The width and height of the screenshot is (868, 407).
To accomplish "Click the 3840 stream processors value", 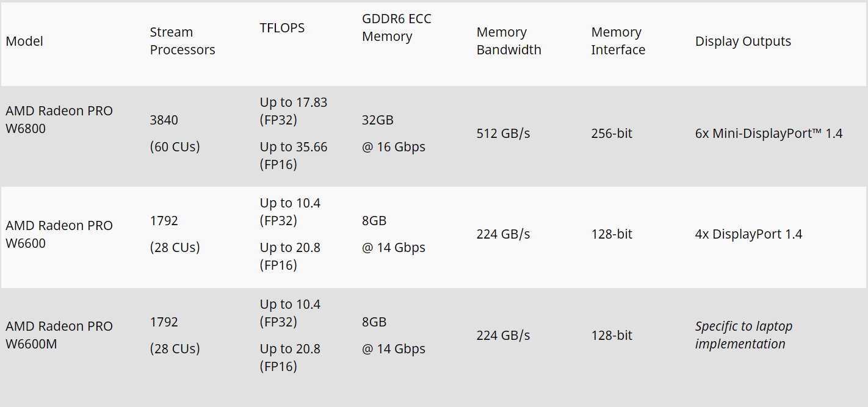I will click(164, 120).
